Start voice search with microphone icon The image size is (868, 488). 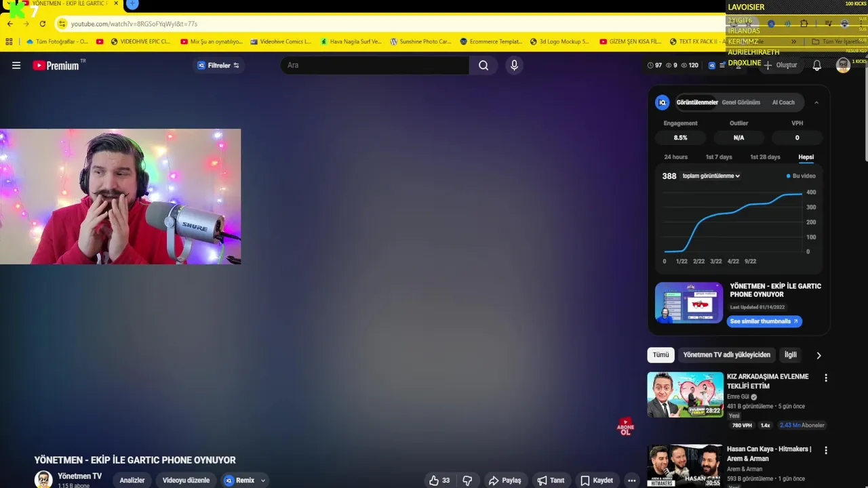[x=514, y=65]
